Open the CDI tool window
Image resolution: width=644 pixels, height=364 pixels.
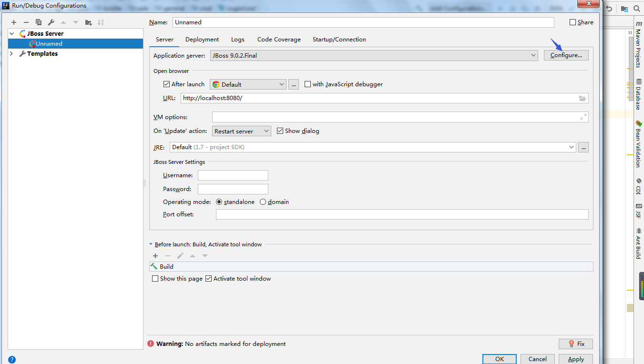click(638, 186)
